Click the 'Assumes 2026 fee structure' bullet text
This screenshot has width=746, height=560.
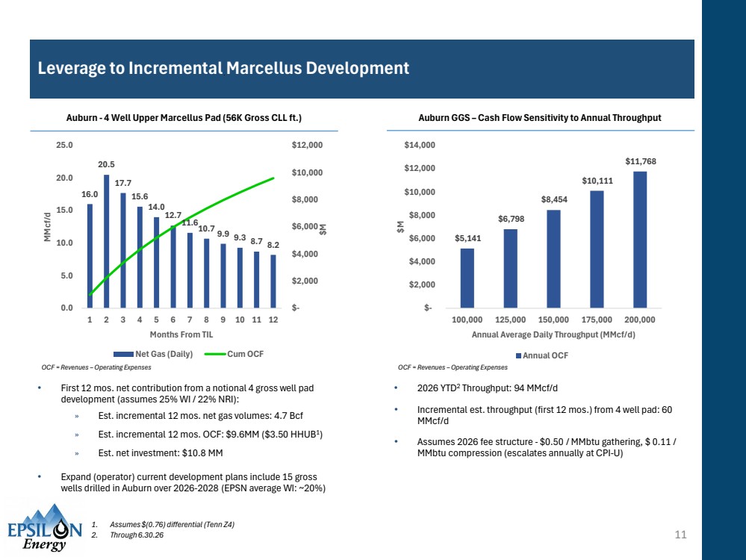point(546,447)
